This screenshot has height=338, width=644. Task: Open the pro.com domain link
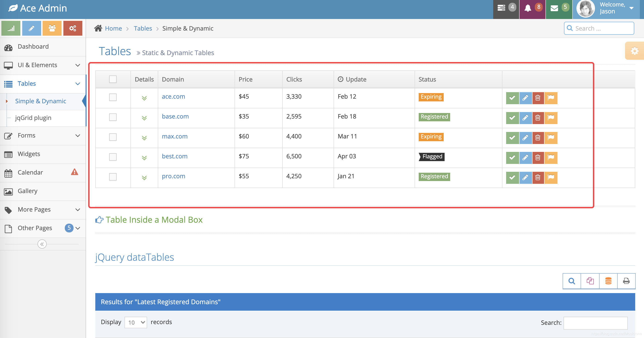coord(173,176)
